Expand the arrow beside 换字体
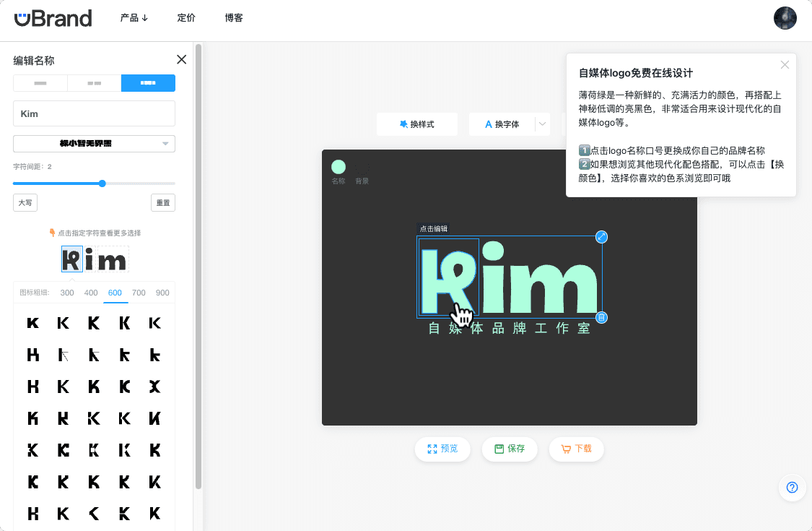 click(x=542, y=124)
